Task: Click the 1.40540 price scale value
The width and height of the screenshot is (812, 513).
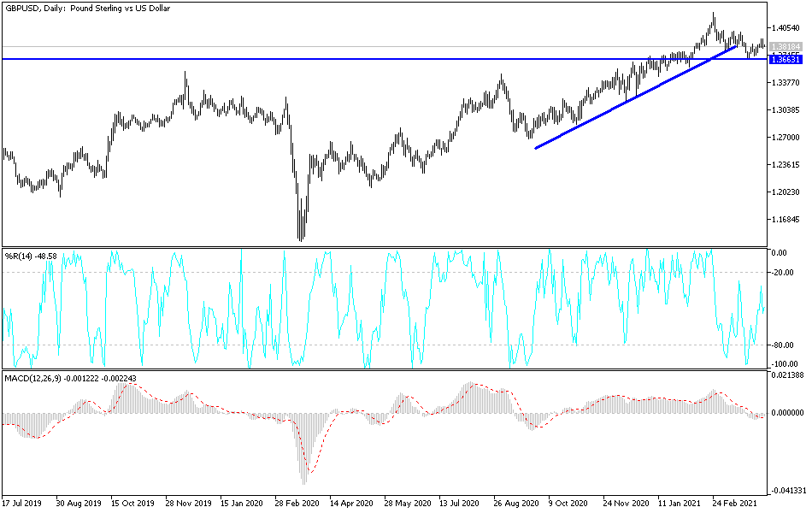Action: coord(784,27)
